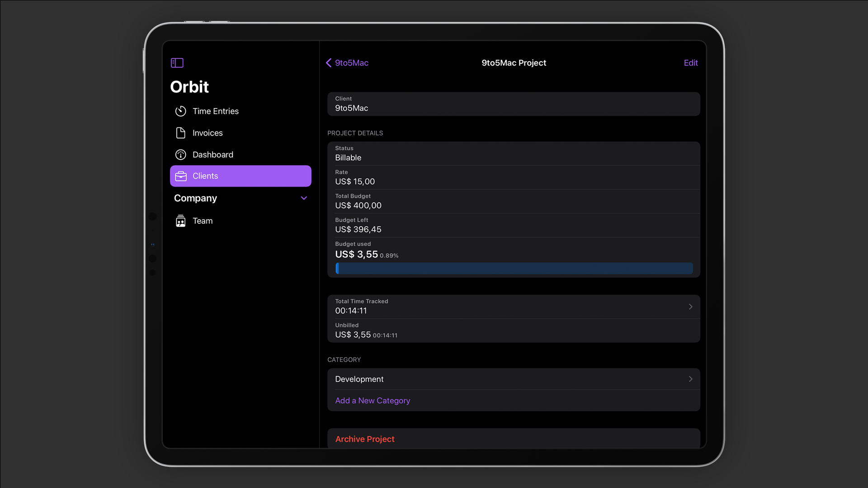The height and width of the screenshot is (488, 868).
Task: Click the Team badge icon
Action: coord(180,221)
